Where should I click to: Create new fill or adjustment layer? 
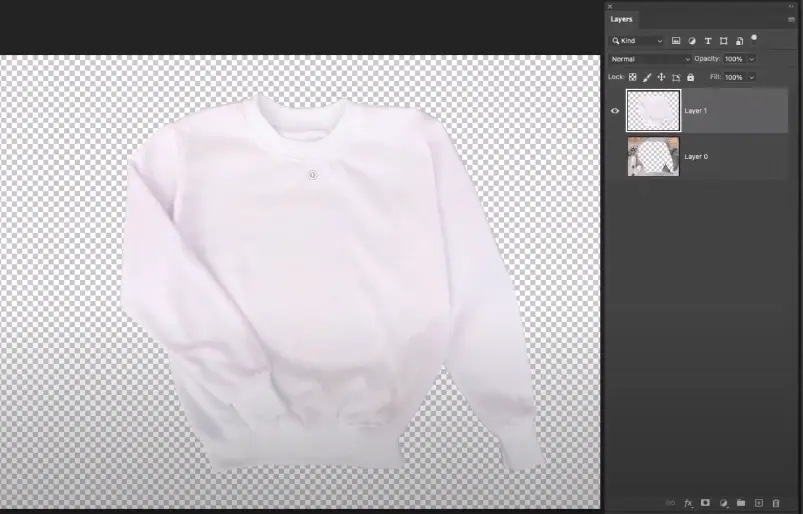(723, 503)
